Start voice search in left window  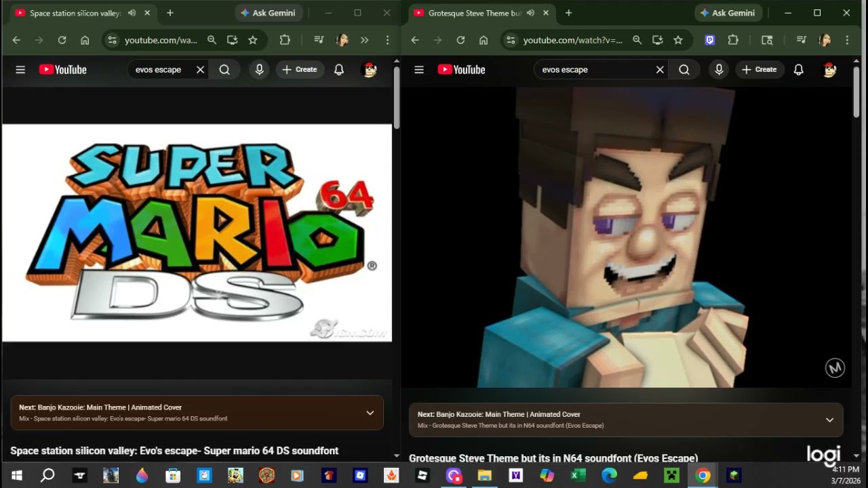point(259,70)
